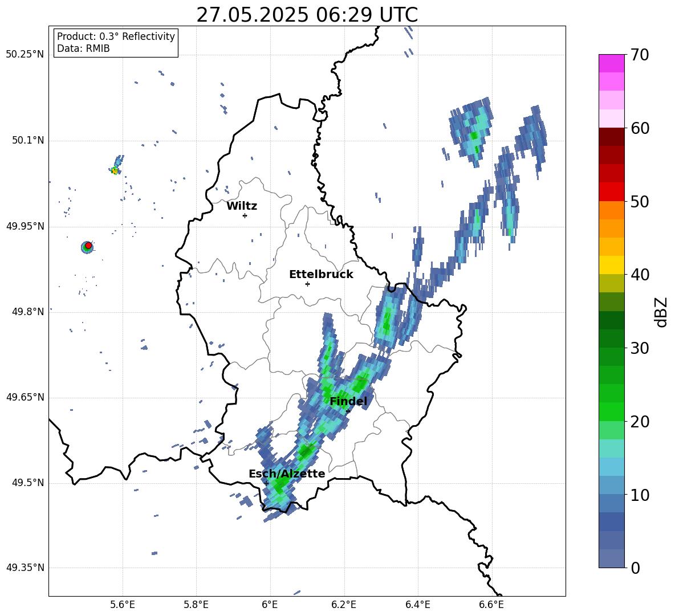Click the 50.25°N latitude tick label
This screenshot has height=616, width=675.
[x=25, y=54]
